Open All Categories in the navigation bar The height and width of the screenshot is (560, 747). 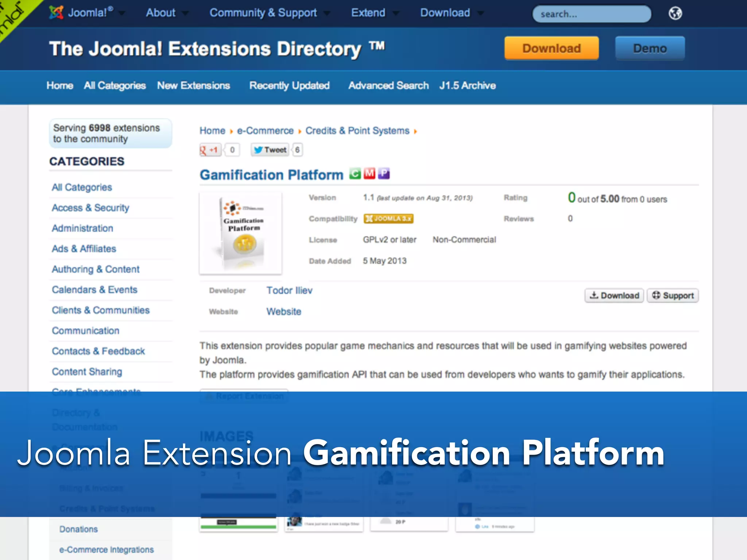pyautogui.click(x=115, y=85)
